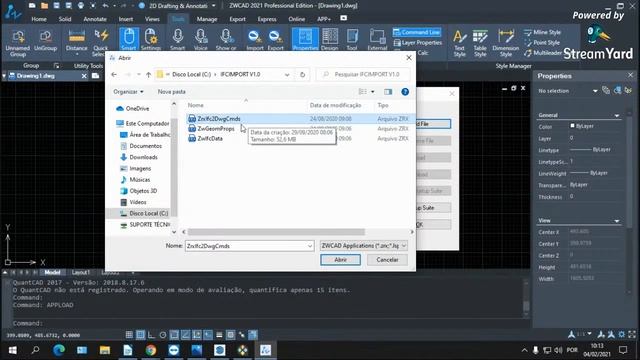This screenshot has height=360, width=640.
Task: Click the Abrir button
Action: (x=340, y=260)
